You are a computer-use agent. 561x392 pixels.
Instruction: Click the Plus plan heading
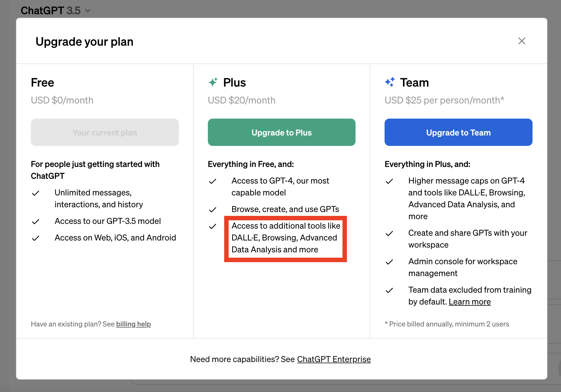coord(235,82)
